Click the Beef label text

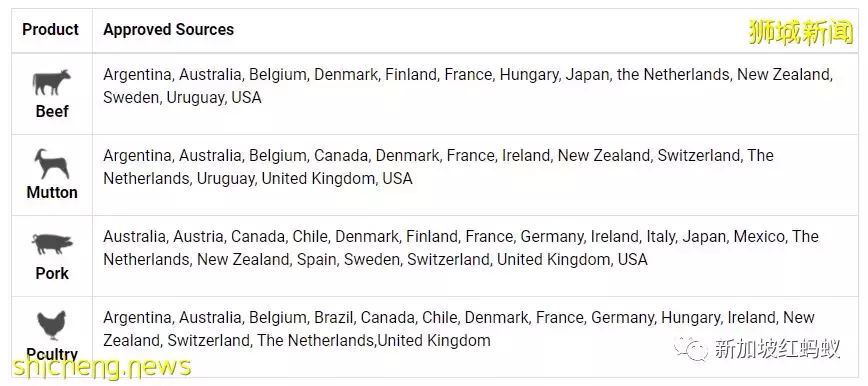[x=52, y=111]
